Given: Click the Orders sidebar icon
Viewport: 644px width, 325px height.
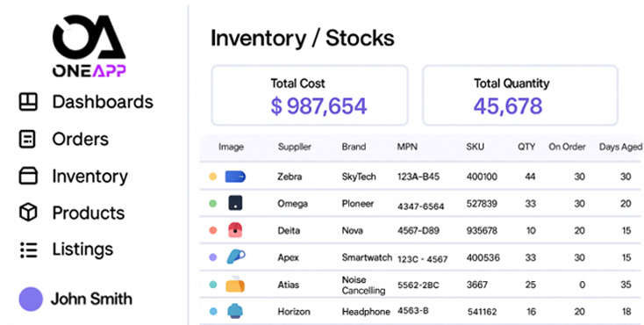Looking at the screenshot, I should pos(27,139).
